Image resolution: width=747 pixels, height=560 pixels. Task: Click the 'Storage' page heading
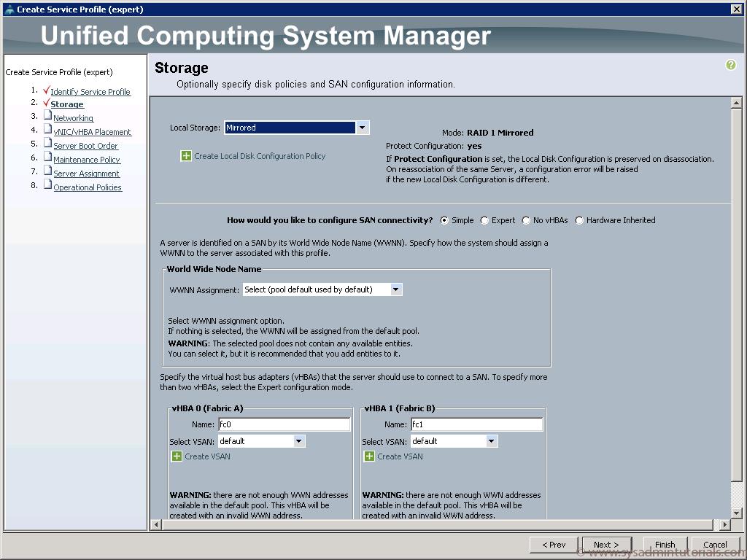[x=182, y=68]
